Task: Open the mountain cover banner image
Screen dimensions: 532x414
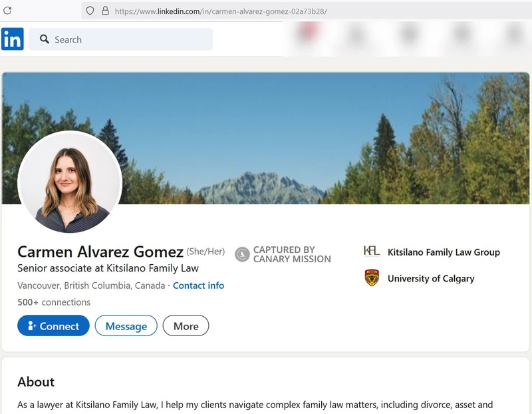Action: pyautogui.click(x=265, y=138)
